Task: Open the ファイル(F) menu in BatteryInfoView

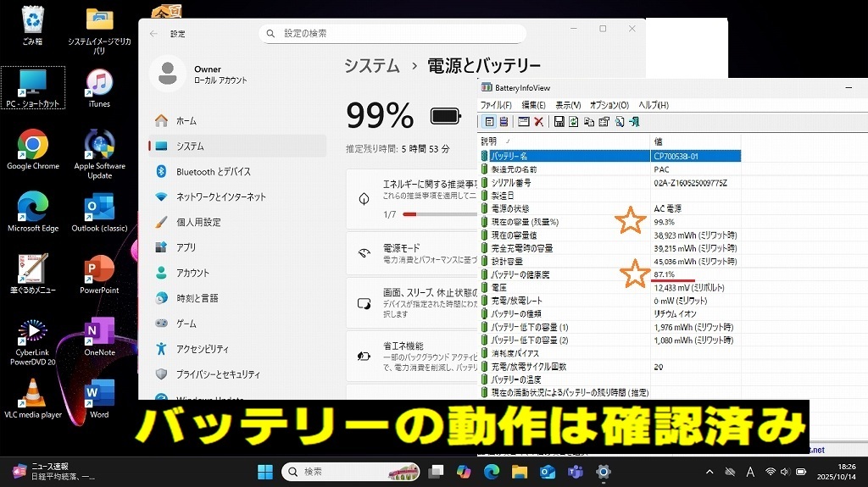Action: 496,104
